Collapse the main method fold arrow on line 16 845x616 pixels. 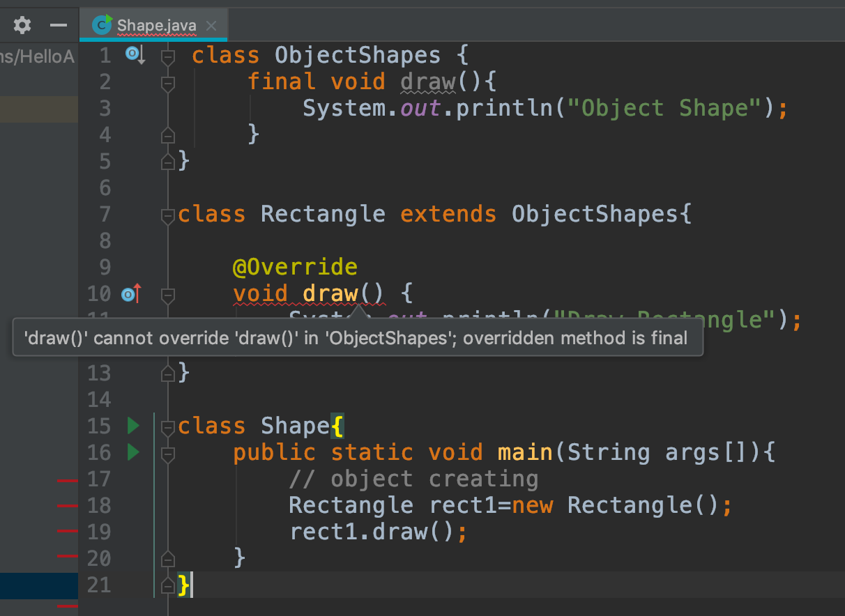click(167, 452)
